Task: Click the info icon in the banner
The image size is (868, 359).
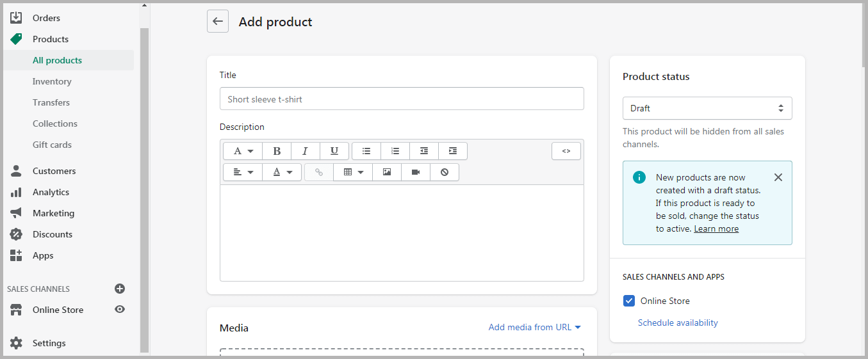Action: pos(639,177)
